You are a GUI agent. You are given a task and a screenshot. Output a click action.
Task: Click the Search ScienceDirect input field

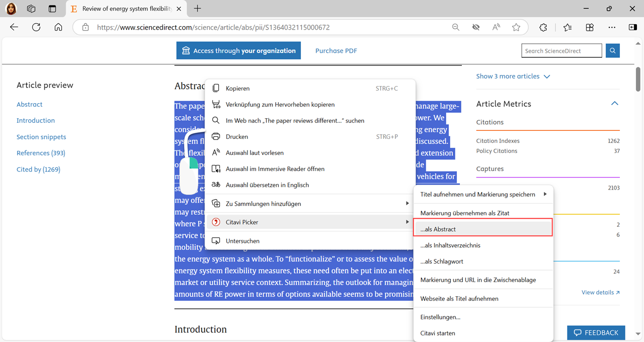[x=561, y=51]
